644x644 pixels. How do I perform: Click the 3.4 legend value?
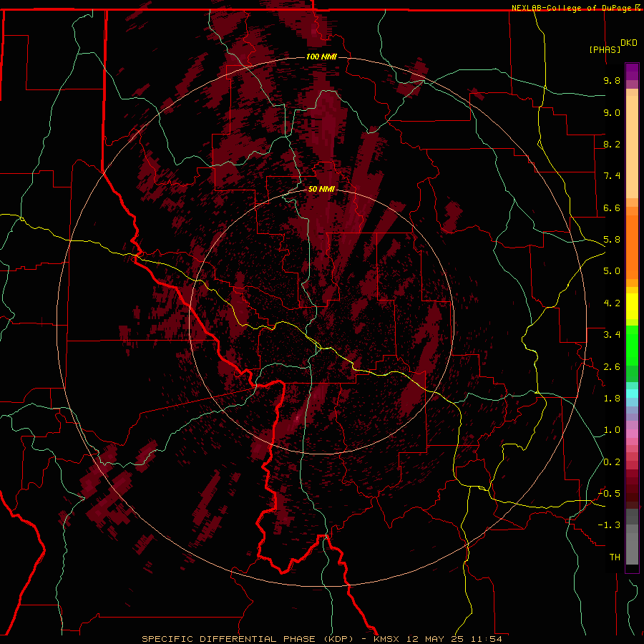(x=612, y=335)
